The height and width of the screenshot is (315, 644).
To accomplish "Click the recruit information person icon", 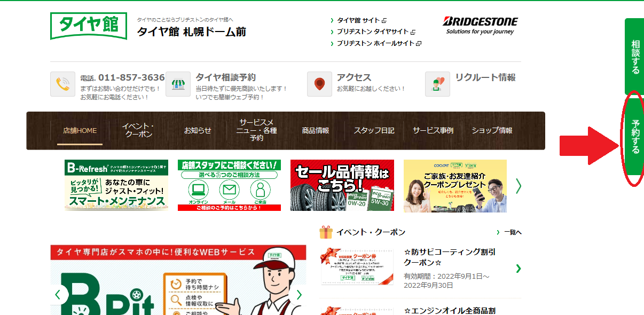I will (438, 84).
